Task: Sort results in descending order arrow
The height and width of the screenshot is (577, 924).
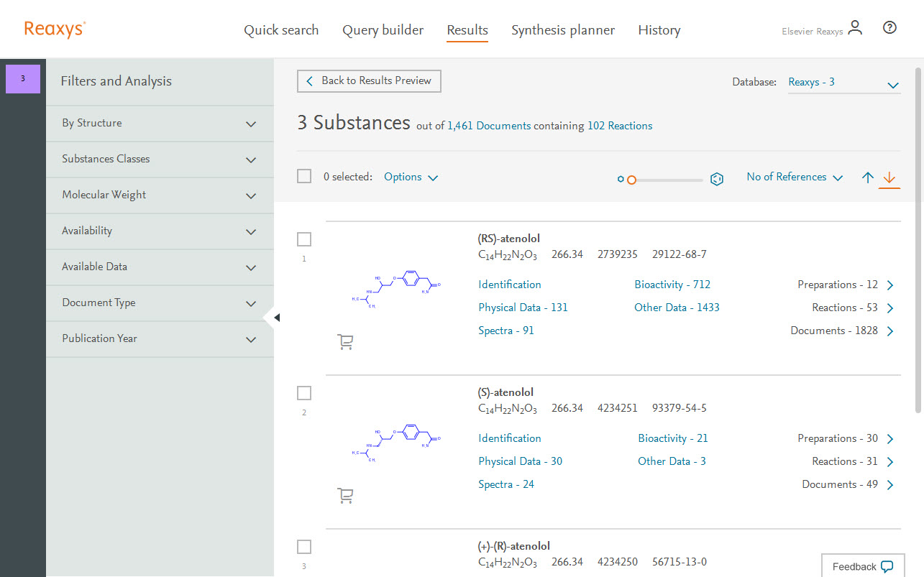Action: pos(889,177)
